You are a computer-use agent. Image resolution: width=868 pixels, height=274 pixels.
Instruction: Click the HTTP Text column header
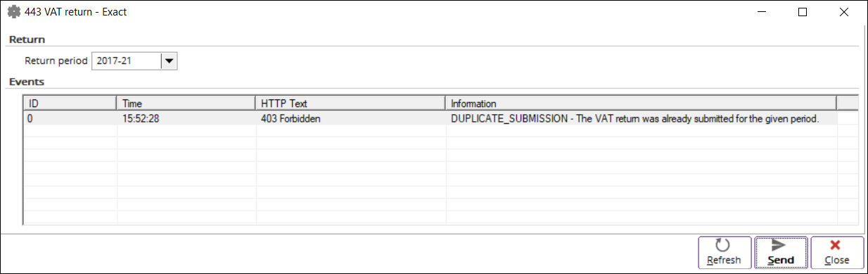[350, 104]
